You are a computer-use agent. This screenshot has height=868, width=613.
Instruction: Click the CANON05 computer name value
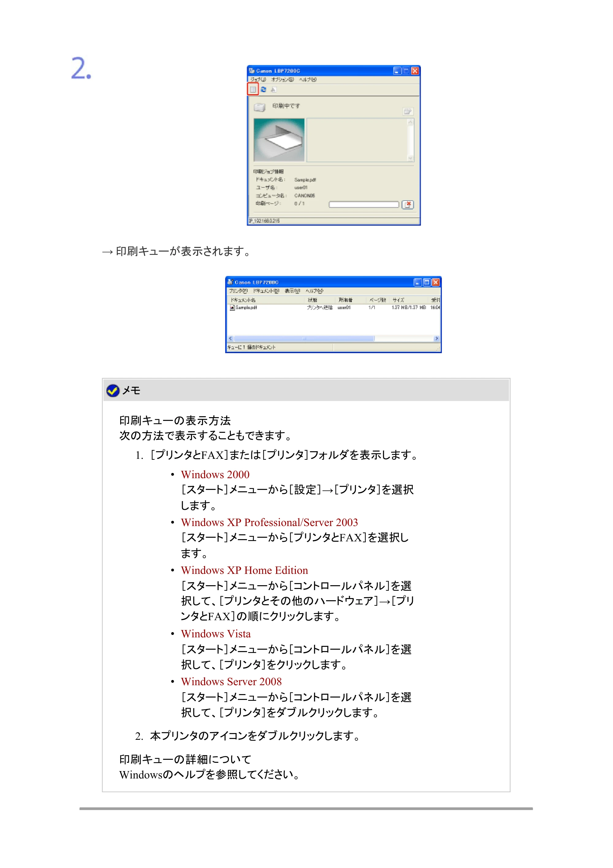tap(304, 195)
